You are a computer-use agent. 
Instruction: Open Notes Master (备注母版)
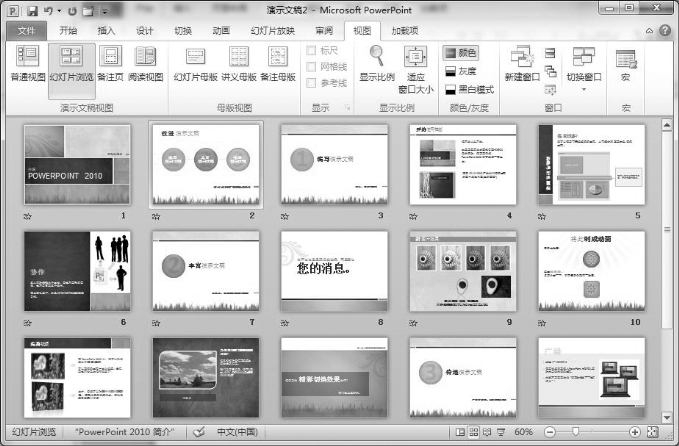point(278,63)
